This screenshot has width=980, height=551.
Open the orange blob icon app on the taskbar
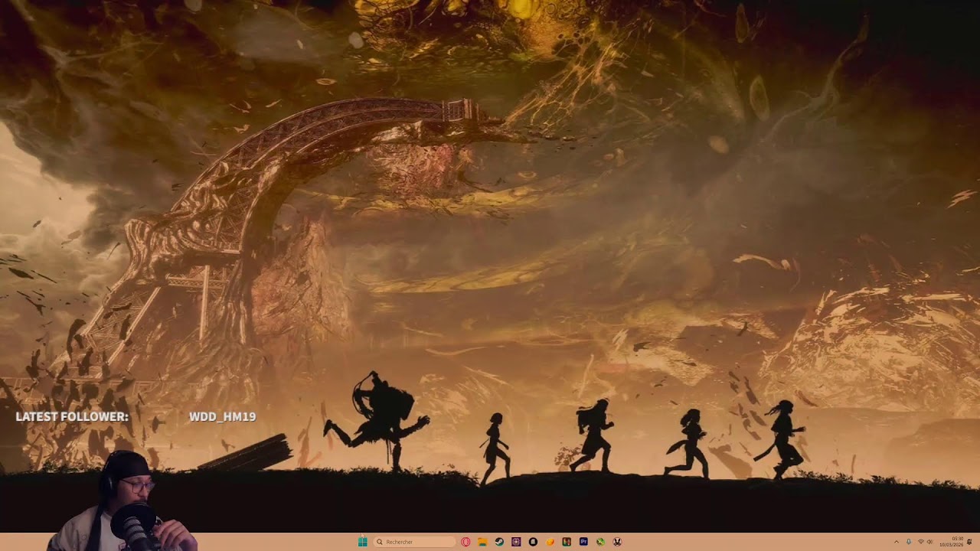[550, 542]
